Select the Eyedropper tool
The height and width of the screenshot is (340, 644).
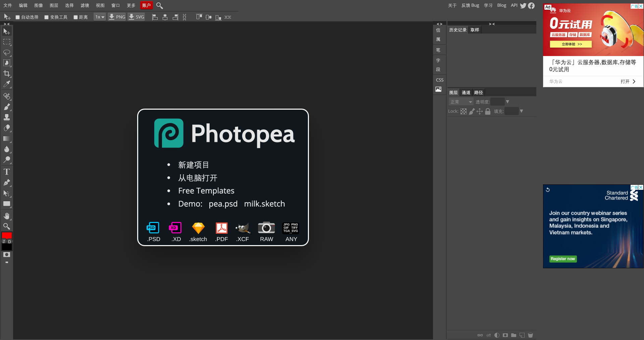7,84
